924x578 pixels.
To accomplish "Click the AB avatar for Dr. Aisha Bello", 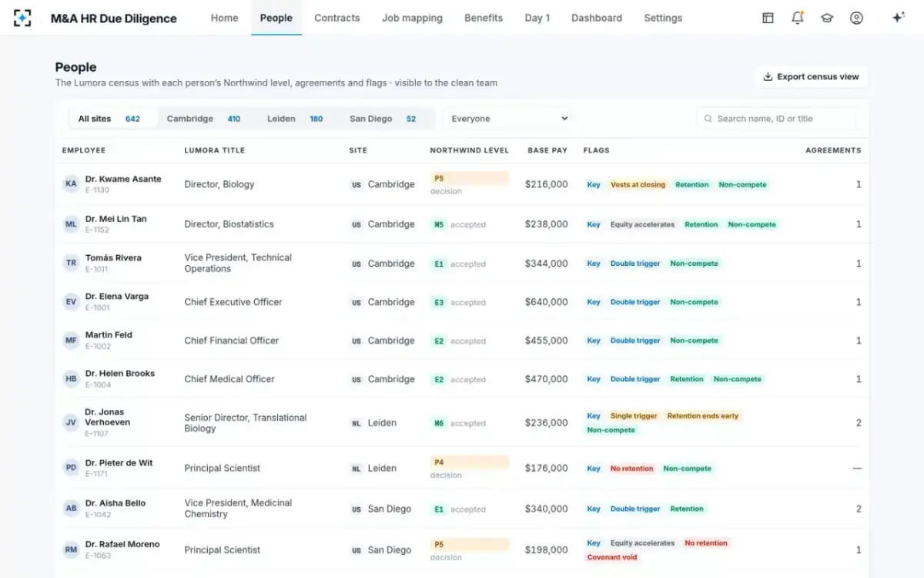I will (x=71, y=509).
